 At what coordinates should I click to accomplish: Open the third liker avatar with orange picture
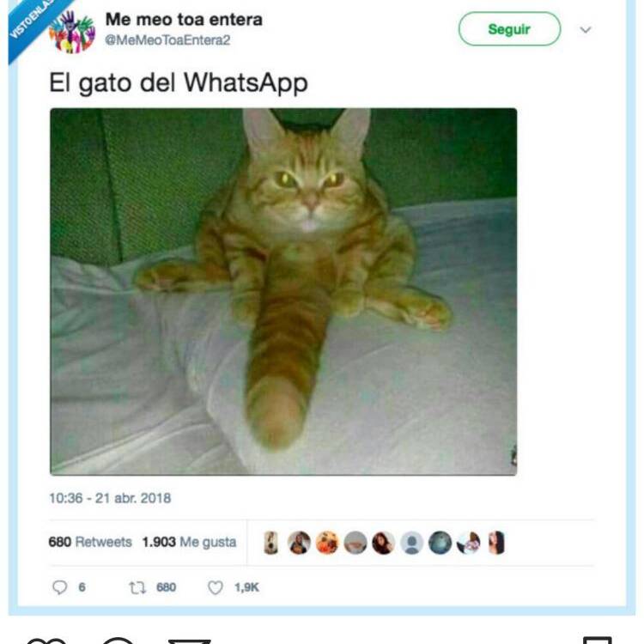327,543
